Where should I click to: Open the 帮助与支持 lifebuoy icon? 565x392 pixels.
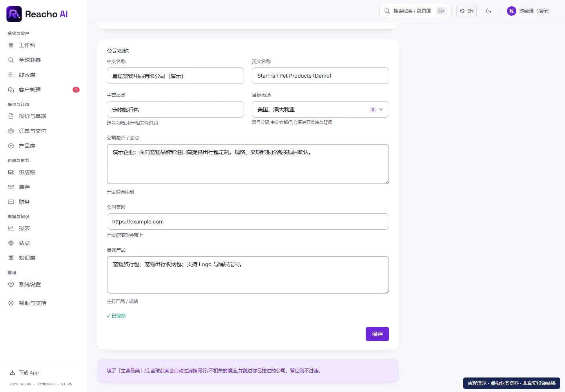click(11, 303)
